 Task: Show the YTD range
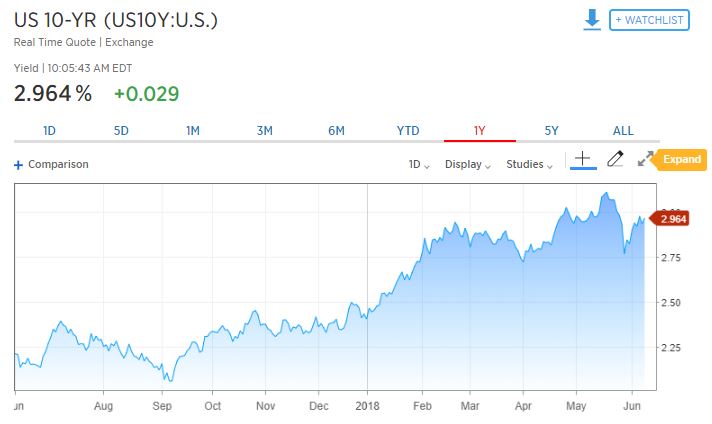coord(408,131)
